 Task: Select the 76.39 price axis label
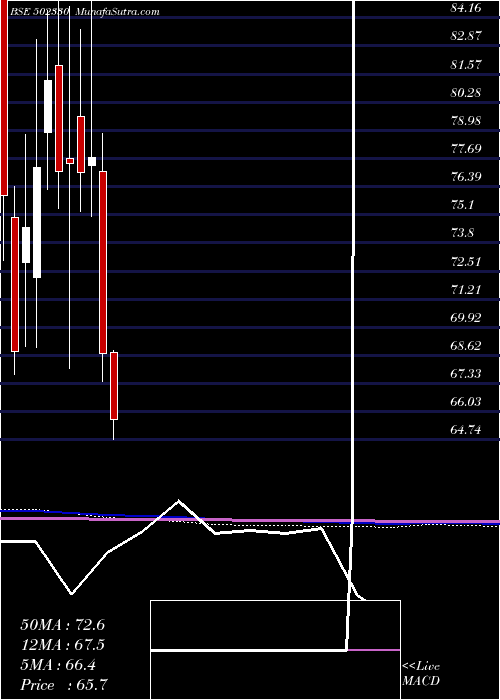pyautogui.click(x=466, y=177)
